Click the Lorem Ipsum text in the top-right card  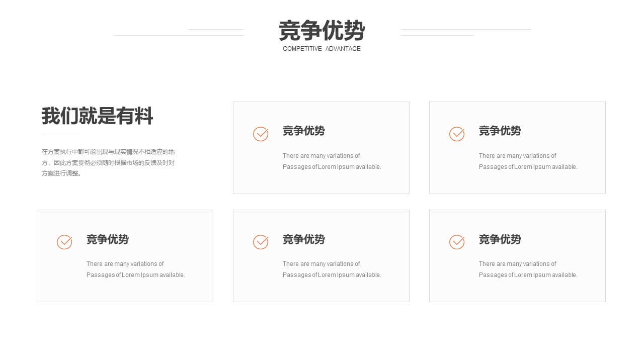pos(528,161)
